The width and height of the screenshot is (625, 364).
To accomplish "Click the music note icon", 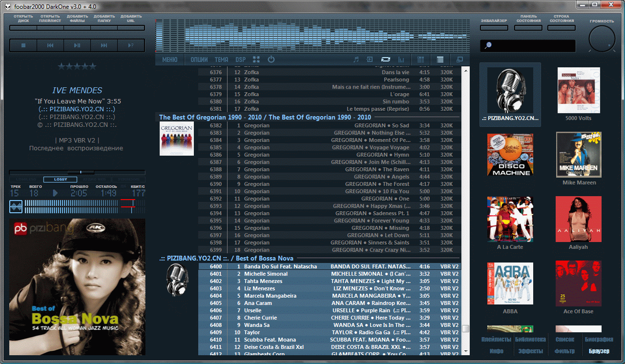I will (x=356, y=60).
